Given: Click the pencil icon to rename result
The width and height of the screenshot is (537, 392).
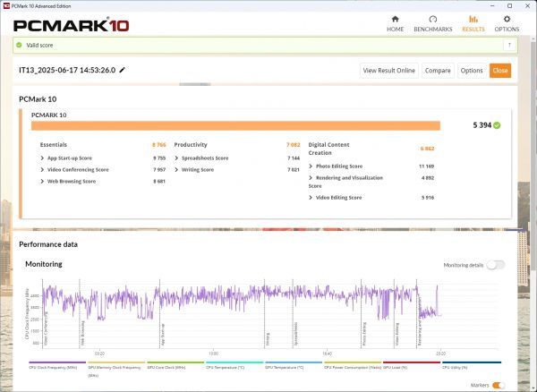Looking at the screenshot, I should (x=123, y=70).
